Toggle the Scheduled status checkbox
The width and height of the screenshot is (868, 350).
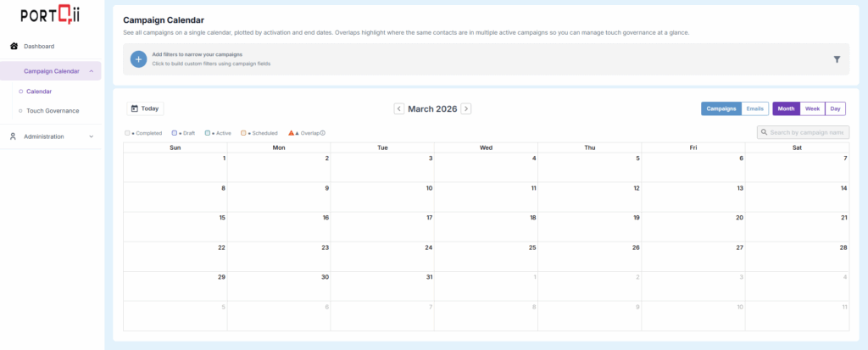click(x=243, y=133)
